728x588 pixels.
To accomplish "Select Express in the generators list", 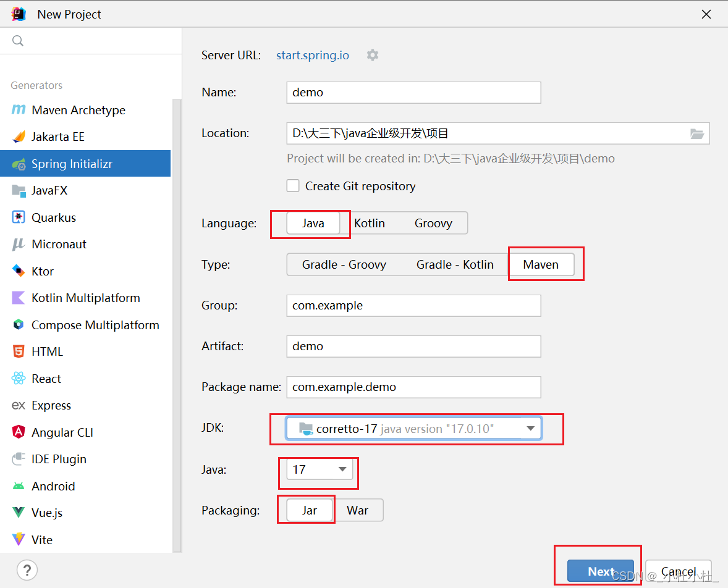I will click(85, 405).
